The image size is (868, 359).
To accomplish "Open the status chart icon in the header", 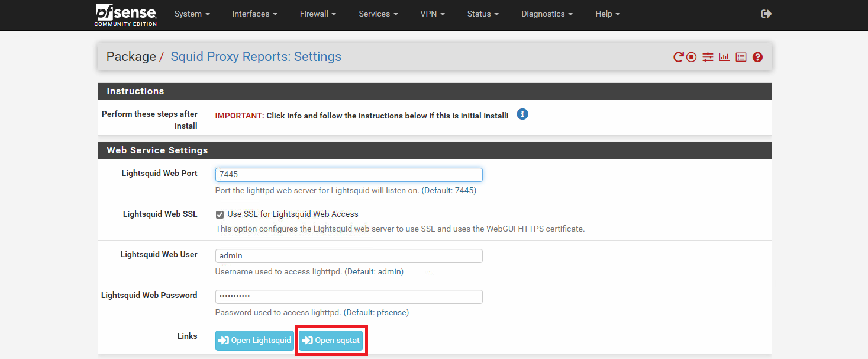I will pyautogui.click(x=724, y=57).
